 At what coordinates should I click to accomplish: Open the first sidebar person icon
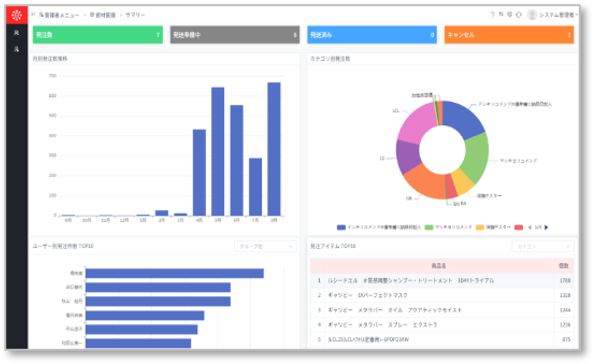coord(16,33)
